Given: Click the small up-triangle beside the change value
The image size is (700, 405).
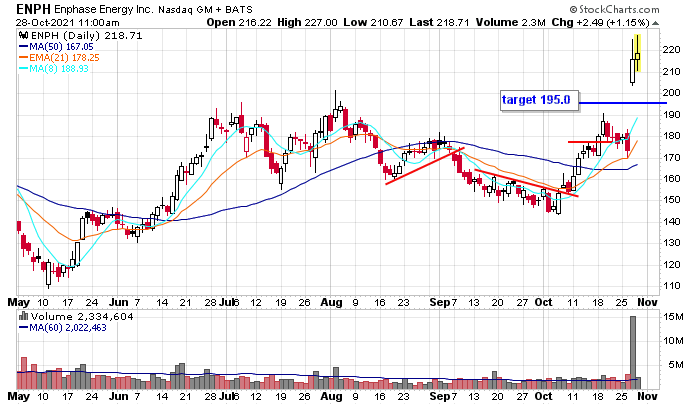Looking at the screenshot, I should pos(655,23).
